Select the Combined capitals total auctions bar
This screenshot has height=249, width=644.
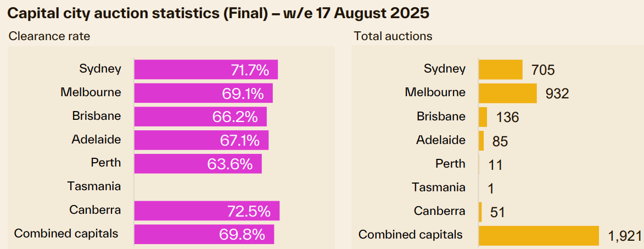[539, 235]
